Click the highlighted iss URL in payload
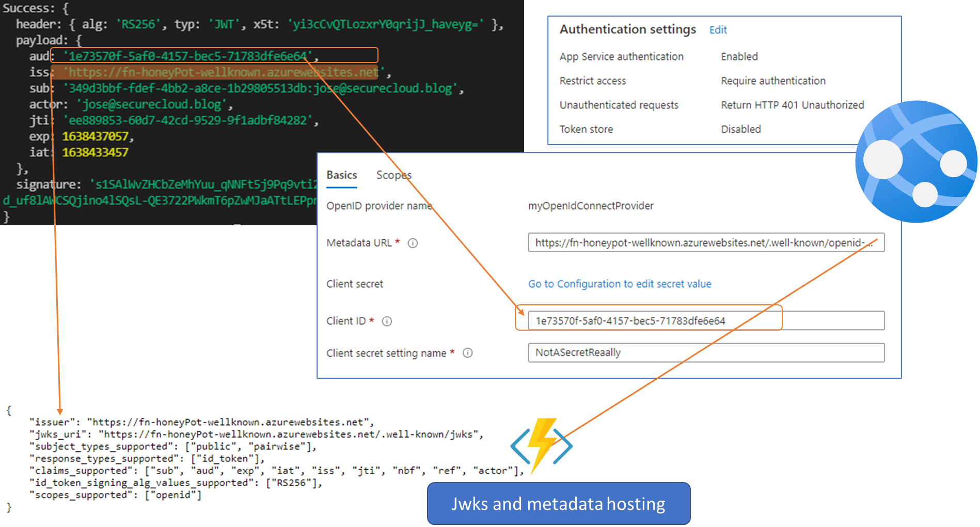Screen dimensions: 980x527 pos(223,72)
